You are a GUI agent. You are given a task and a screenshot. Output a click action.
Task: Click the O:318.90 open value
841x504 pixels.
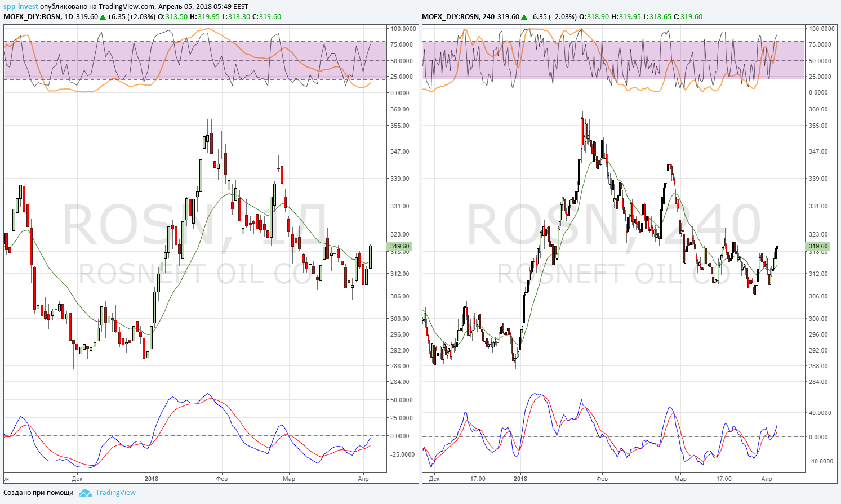[594, 17]
